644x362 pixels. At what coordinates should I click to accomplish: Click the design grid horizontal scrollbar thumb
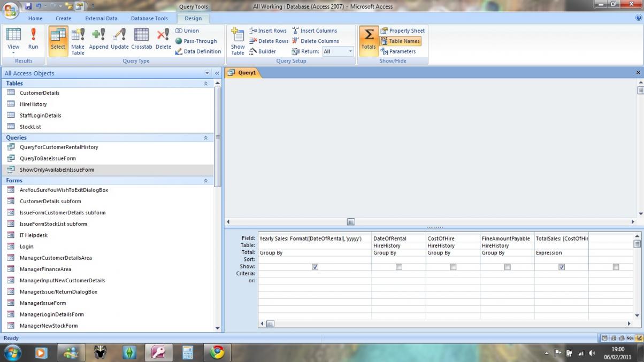(271, 324)
